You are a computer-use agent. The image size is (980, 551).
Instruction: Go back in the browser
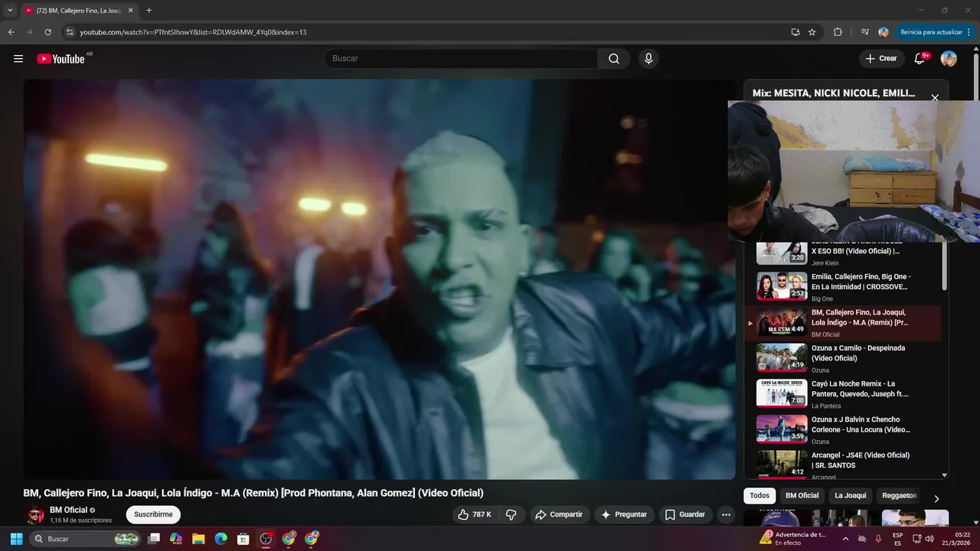[11, 32]
